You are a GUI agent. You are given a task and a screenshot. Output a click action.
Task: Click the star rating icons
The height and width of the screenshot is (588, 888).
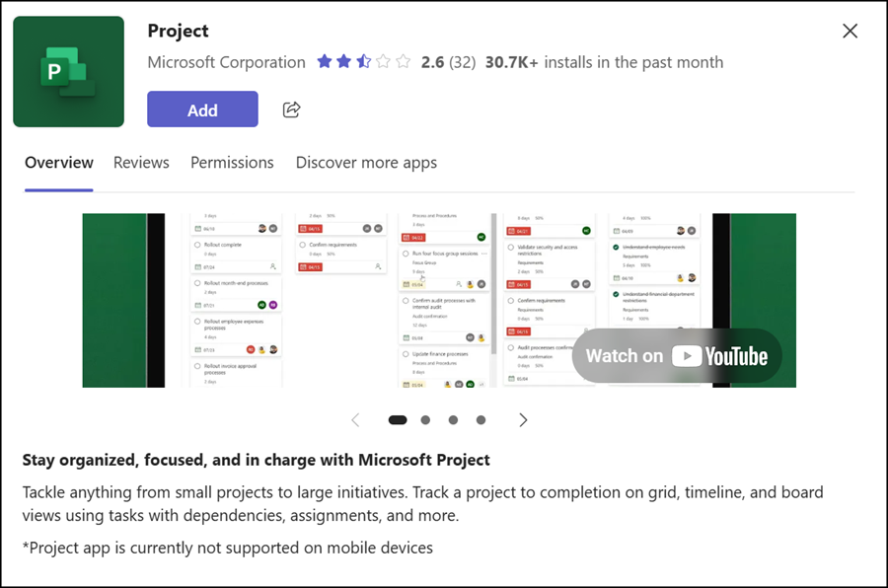[363, 61]
